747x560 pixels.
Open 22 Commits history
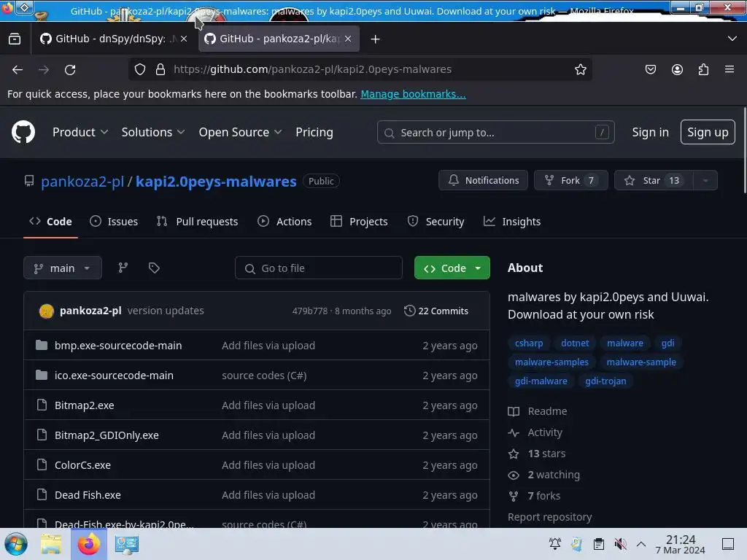click(x=436, y=311)
